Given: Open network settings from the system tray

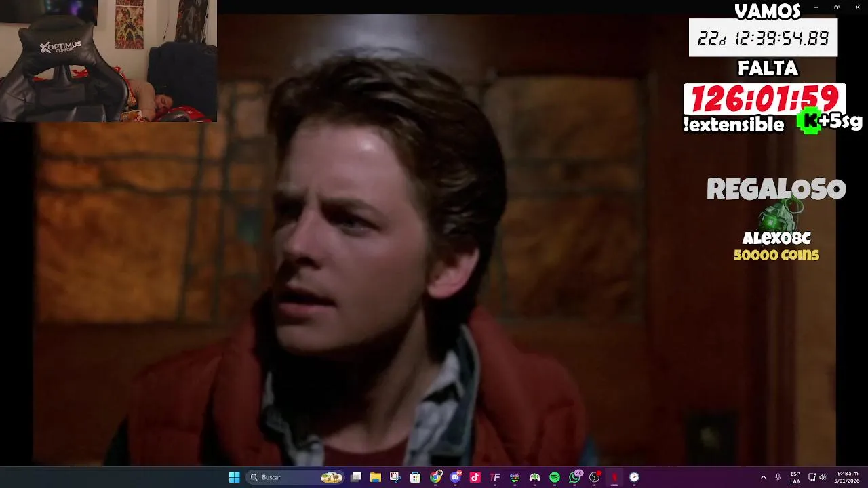Looking at the screenshot, I should pyautogui.click(x=812, y=477).
